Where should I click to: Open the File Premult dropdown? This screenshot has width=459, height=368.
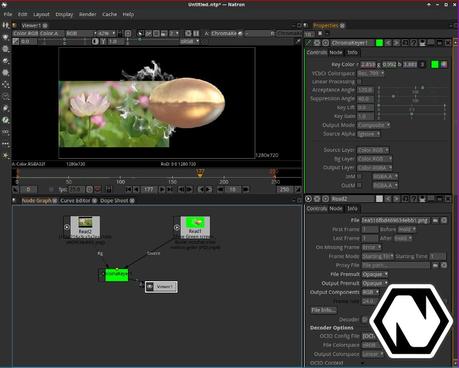pyautogui.click(x=375, y=274)
